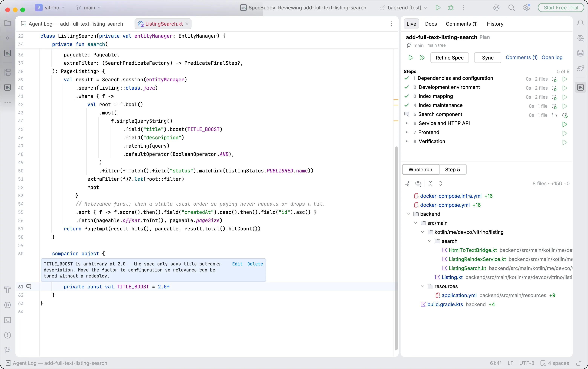Open the Project folder tool window
The width and height of the screenshot is (588, 369).
[8, 23]
